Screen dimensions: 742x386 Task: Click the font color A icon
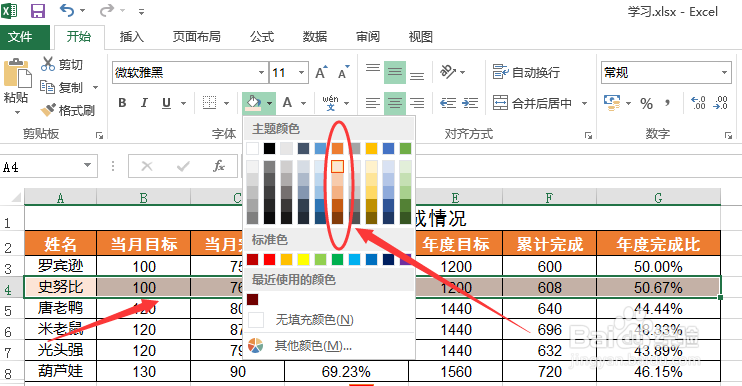[287, 103]
